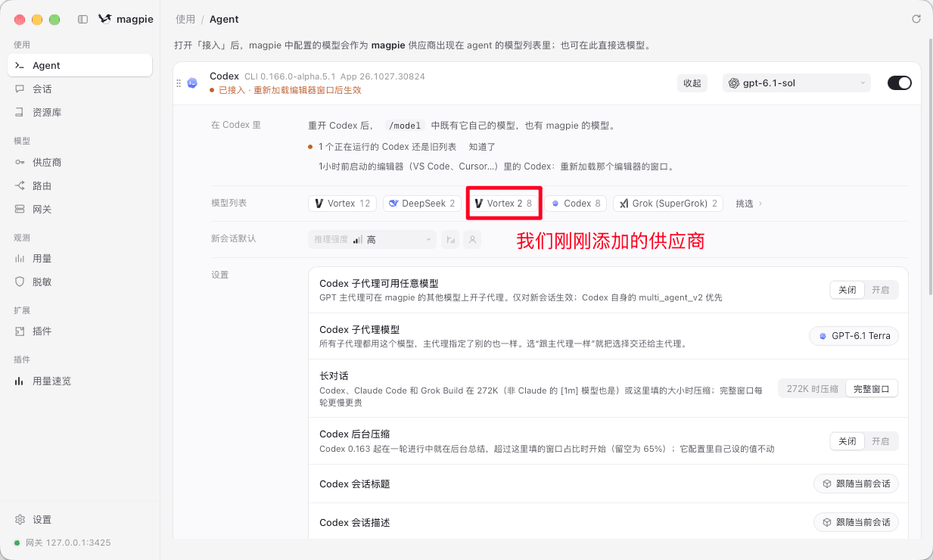Set Codex 后台压缩 to 关闭
933x560 pixels.
pos(847,441)
